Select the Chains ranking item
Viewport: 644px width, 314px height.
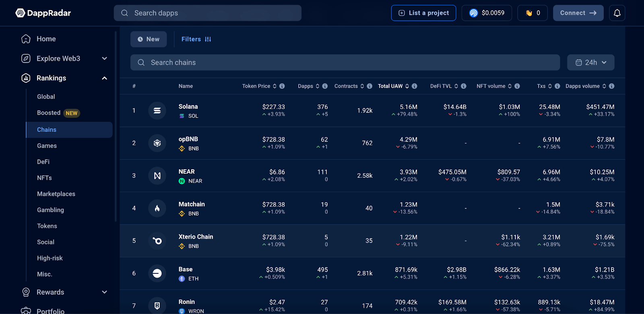point(69,130)
